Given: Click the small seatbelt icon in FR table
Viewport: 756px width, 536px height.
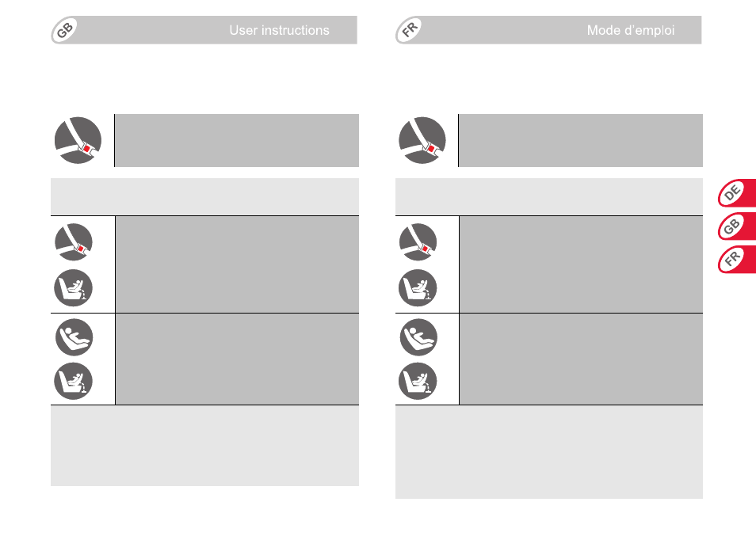Looking at the screenshot, I should [x=418, y=241].
